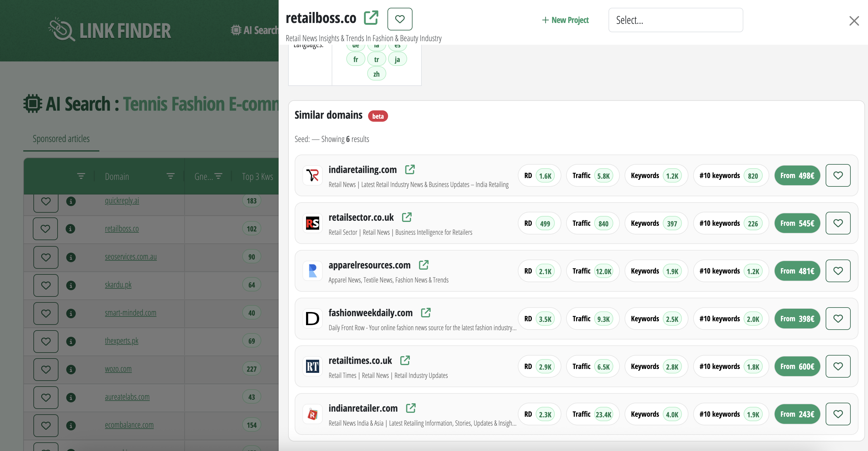The height and width of the screenshot is (451, 868).
Task: Open apparelresources.com domain title
Action: tap(369, 265)
